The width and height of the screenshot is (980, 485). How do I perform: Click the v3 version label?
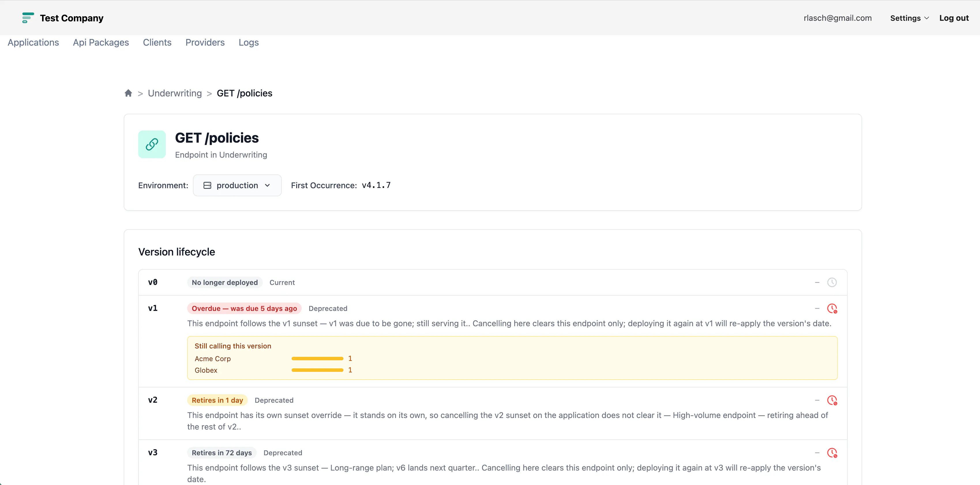coord(153,452)
